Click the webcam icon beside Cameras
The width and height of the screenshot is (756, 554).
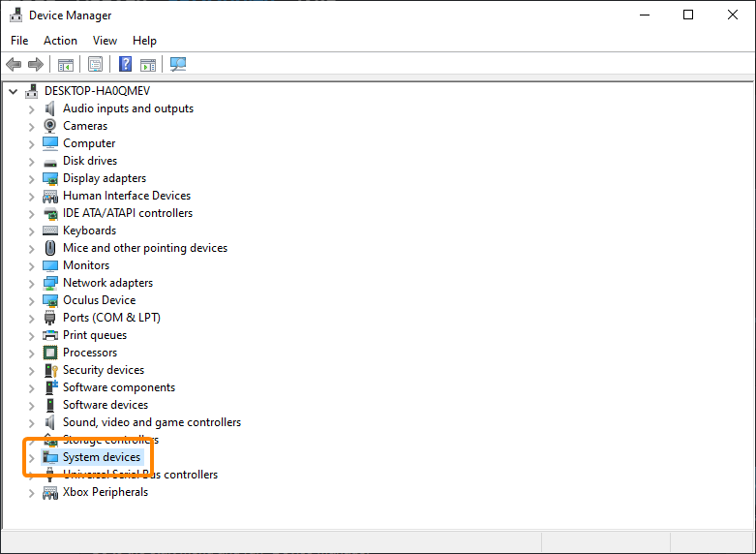[x=50, y=126]
